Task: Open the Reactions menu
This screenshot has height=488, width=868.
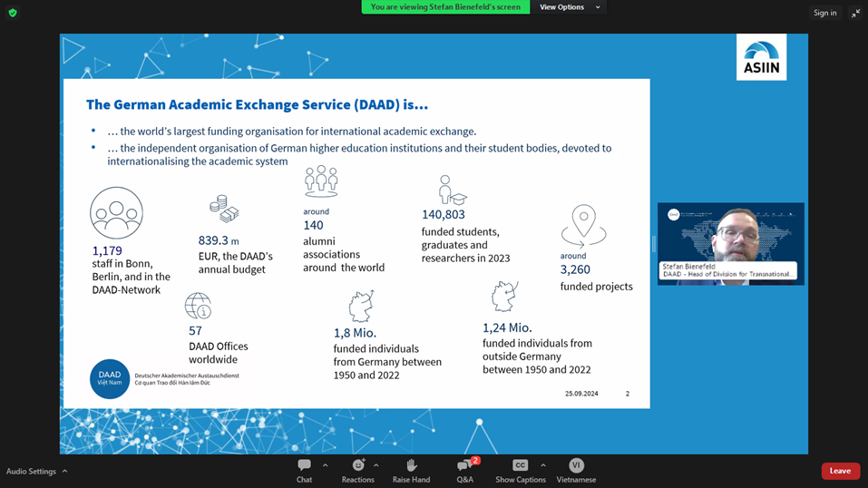Action: coord(357,471)
